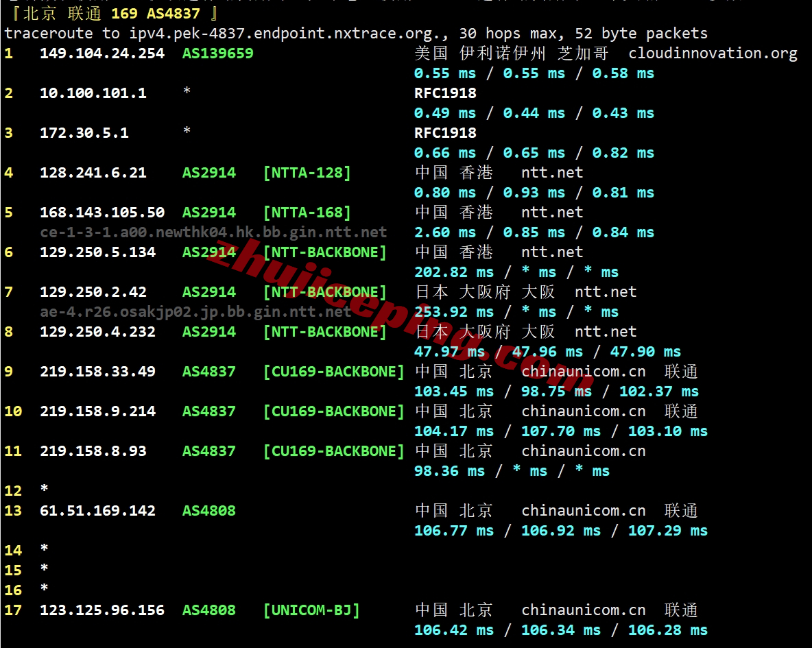Select IP 129.250.5.134 at hop 6
Image resolution: width=812 pixels, height=648 pixels.
98,252
